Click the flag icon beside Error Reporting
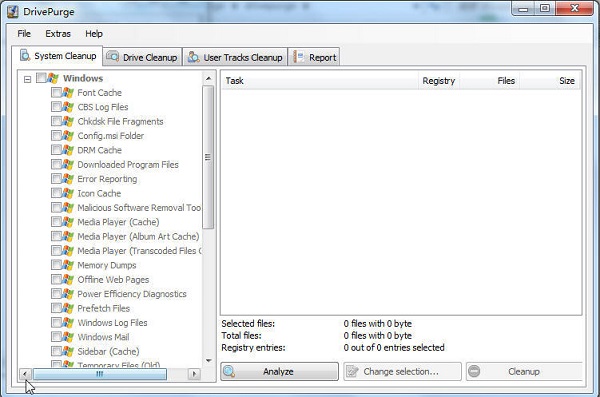The height and width of the screenshot is (397, 600). (x=68, y=179)
